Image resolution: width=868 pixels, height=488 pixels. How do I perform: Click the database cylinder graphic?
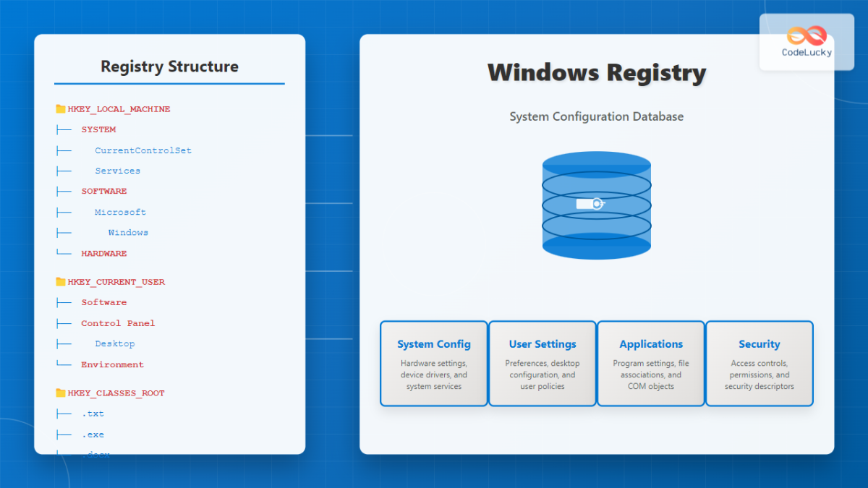[596, 205]
